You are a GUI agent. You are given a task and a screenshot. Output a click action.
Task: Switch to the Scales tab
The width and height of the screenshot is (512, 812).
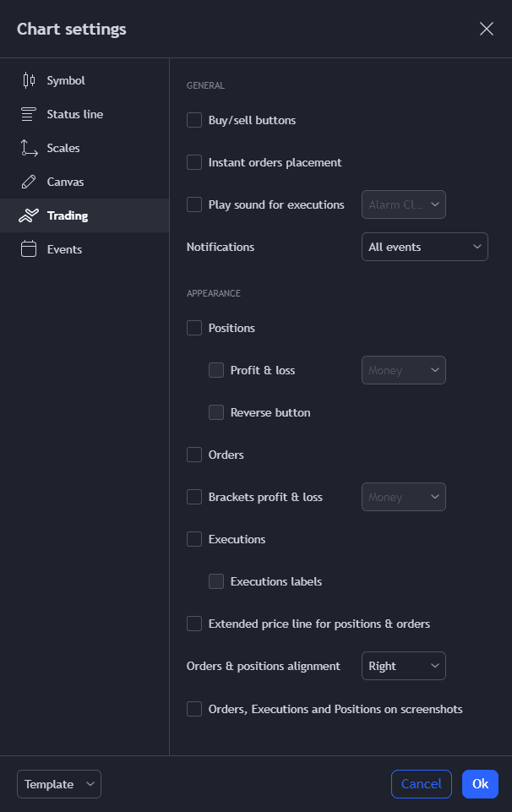(x=63, y=148)
